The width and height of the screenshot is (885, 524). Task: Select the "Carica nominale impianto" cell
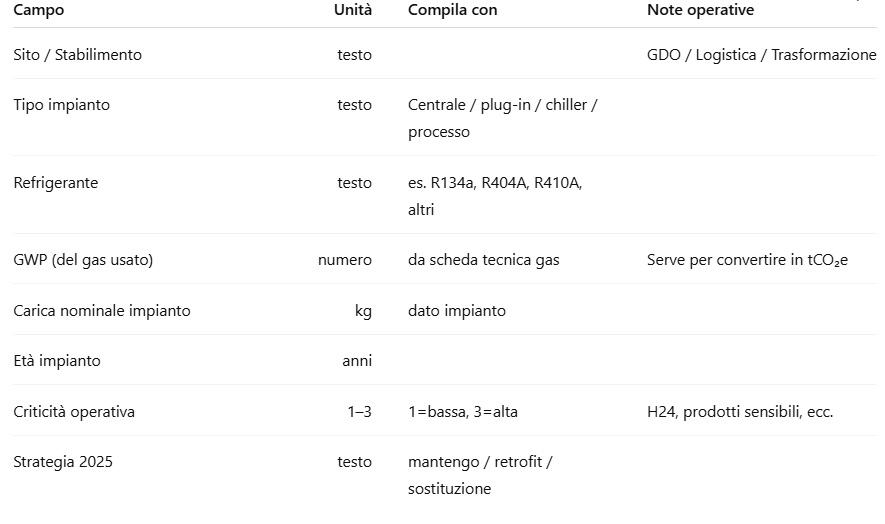pos(102,311)
